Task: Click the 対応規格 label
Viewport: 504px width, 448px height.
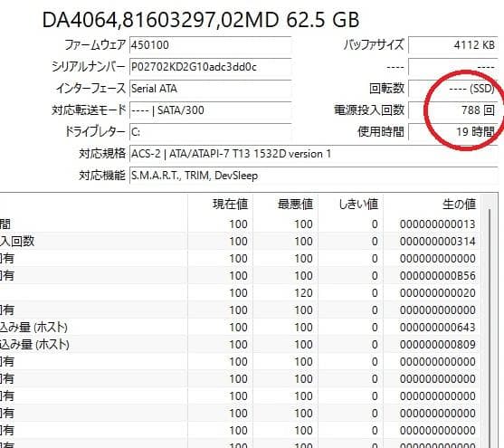Action: coord(102,154)
